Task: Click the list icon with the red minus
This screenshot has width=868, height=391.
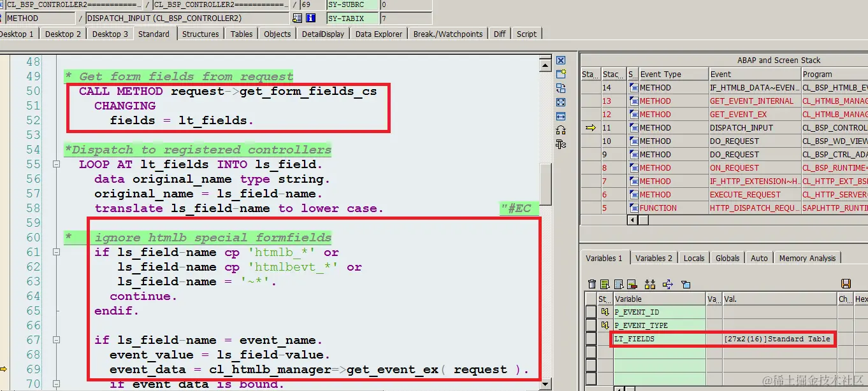Action: click(632, 284)
